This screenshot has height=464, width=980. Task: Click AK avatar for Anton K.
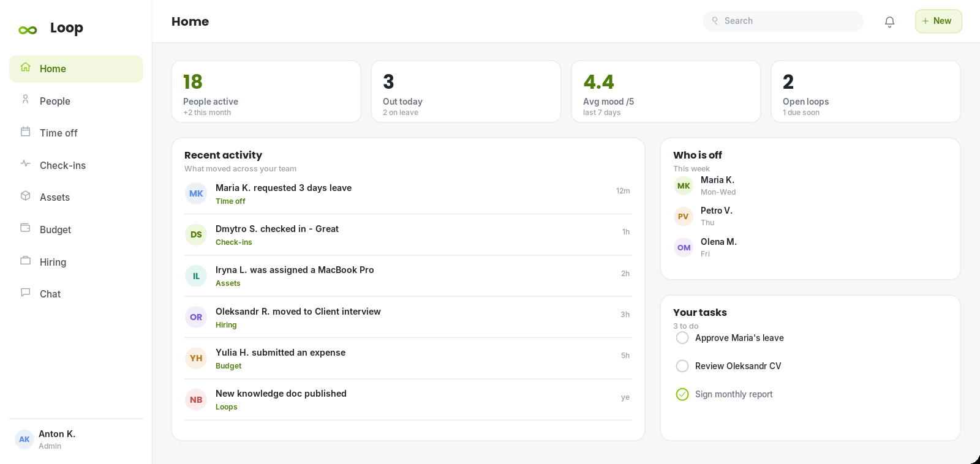click(x=24, y=440)
